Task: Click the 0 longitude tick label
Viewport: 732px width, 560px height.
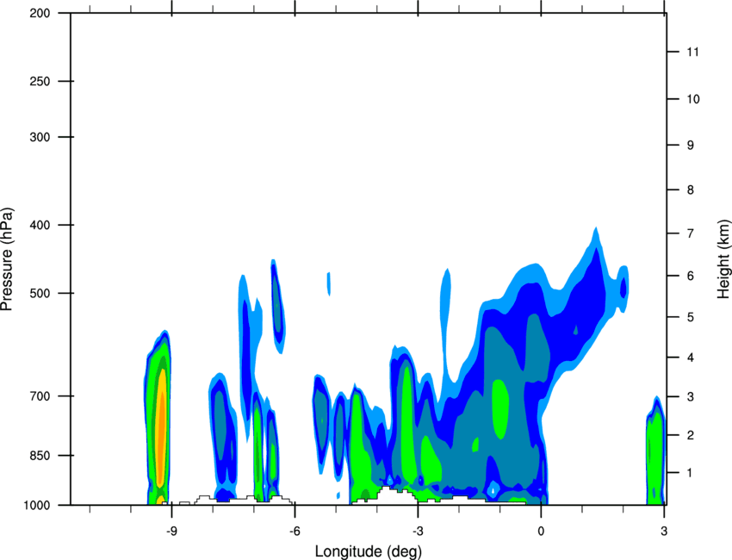Action: coord(541,531)
